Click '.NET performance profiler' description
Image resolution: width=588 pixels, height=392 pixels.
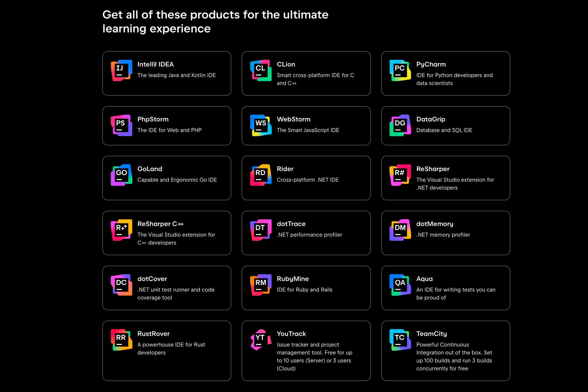[309, 235]
